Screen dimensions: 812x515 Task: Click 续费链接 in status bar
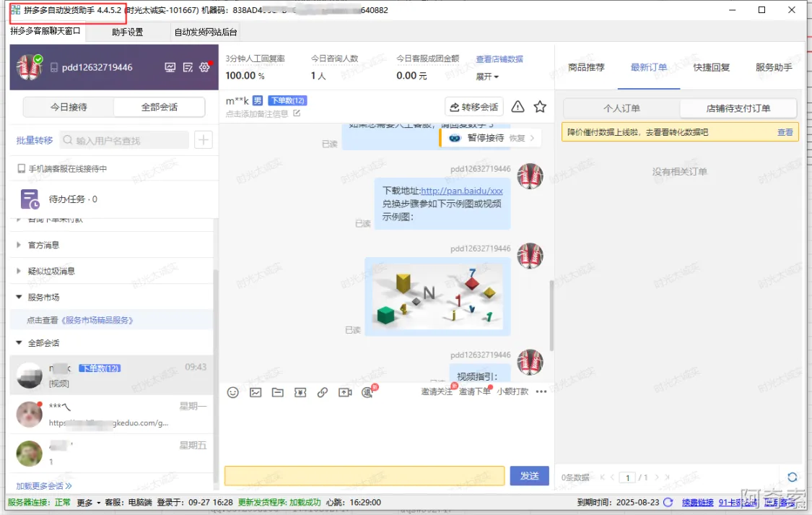coord(697,502)
